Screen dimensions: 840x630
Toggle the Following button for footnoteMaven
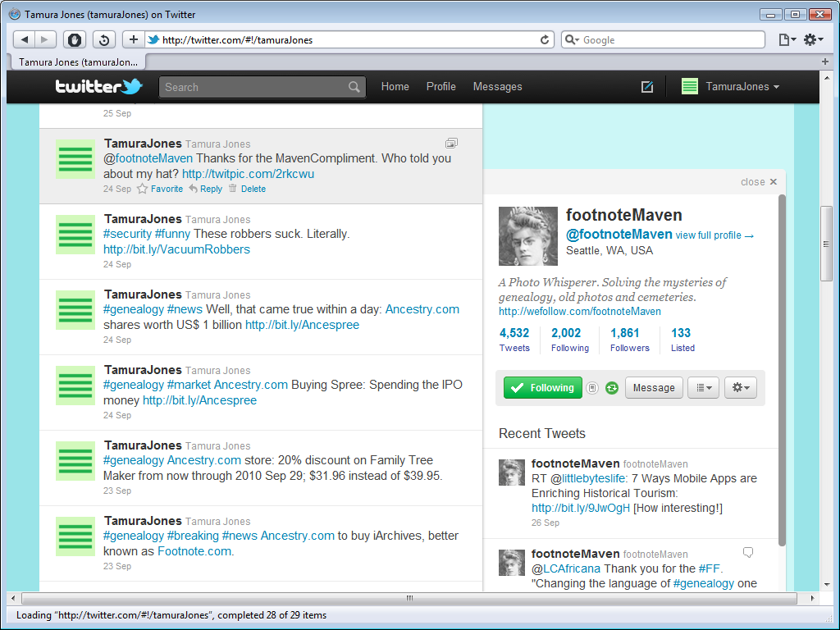click(x=542, y=388)
